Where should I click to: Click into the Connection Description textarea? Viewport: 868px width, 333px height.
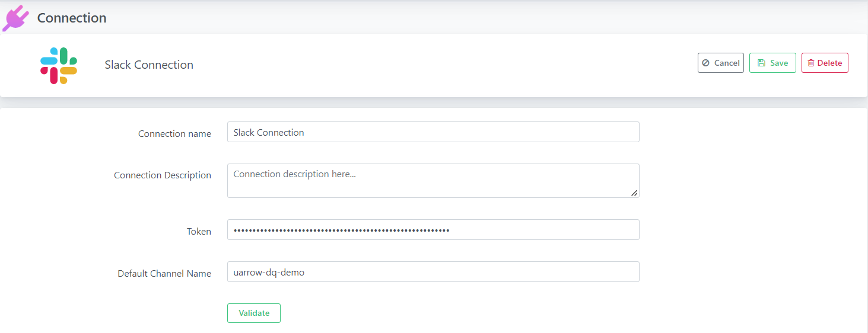tap(433, 181)
